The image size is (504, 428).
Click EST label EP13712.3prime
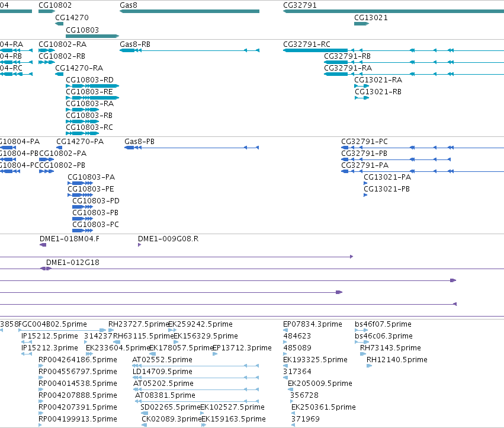point(242,348)
